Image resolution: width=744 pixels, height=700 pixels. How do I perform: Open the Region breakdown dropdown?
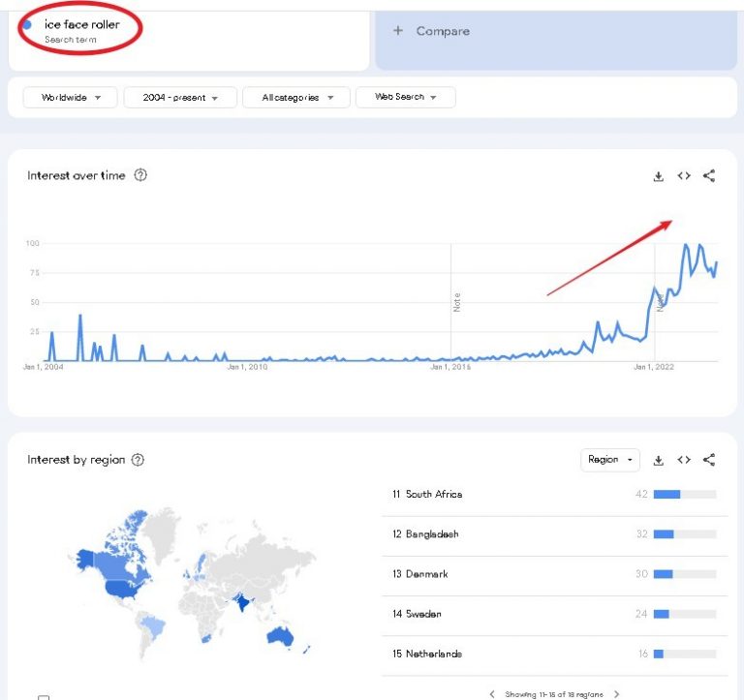pos(610,460)
